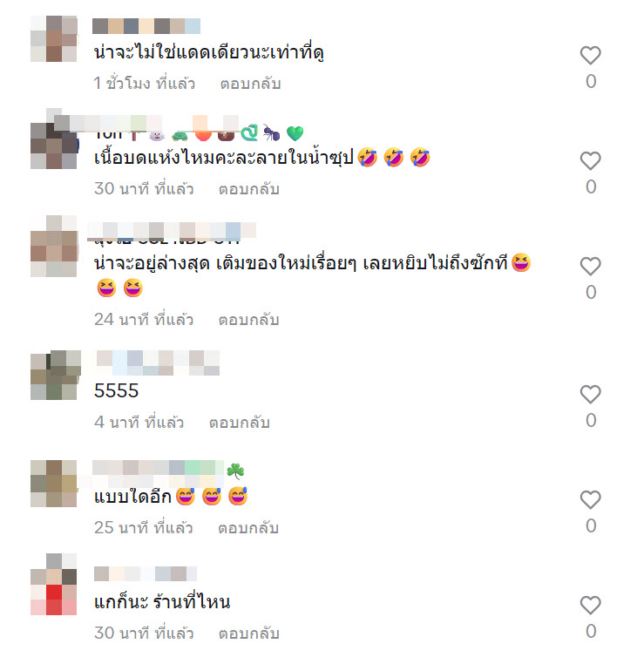Like the comment "น่าจะไม่ใช่แดดเดียวนะเท่าที่ดู"
This screenshot has width=644, height=664.
[x=590, y=55]
